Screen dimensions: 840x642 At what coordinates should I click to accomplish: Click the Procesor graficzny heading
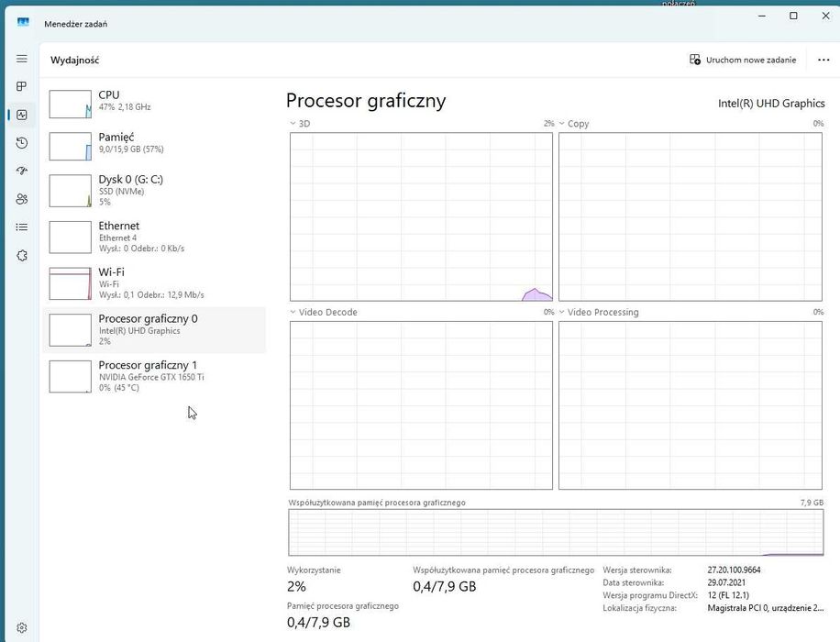click(x=366, y=101)
